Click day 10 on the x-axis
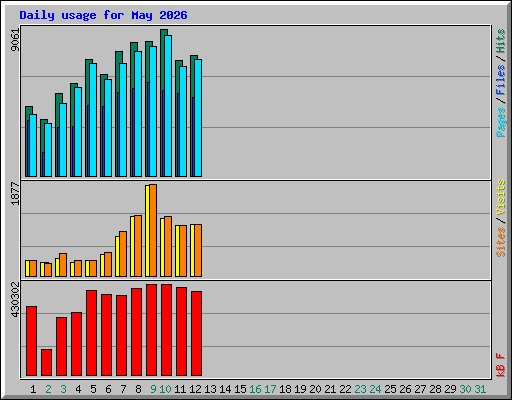Screen dimensions: 512x400 click(x=165, y=389)
